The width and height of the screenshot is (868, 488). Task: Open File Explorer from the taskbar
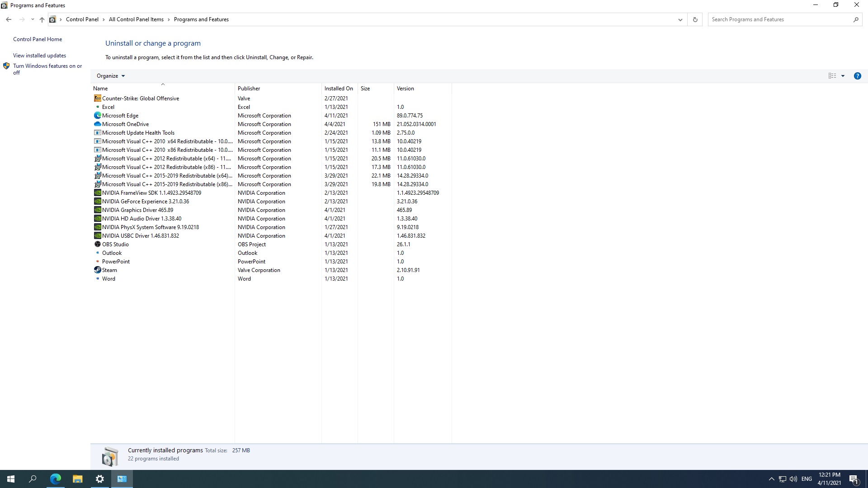tap(77, 479)
